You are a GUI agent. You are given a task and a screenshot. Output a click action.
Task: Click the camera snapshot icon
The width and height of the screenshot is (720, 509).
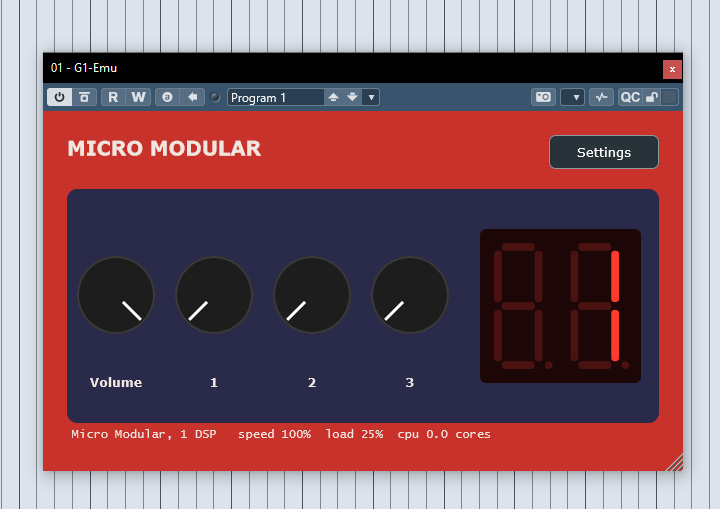[x=543, y=97]
